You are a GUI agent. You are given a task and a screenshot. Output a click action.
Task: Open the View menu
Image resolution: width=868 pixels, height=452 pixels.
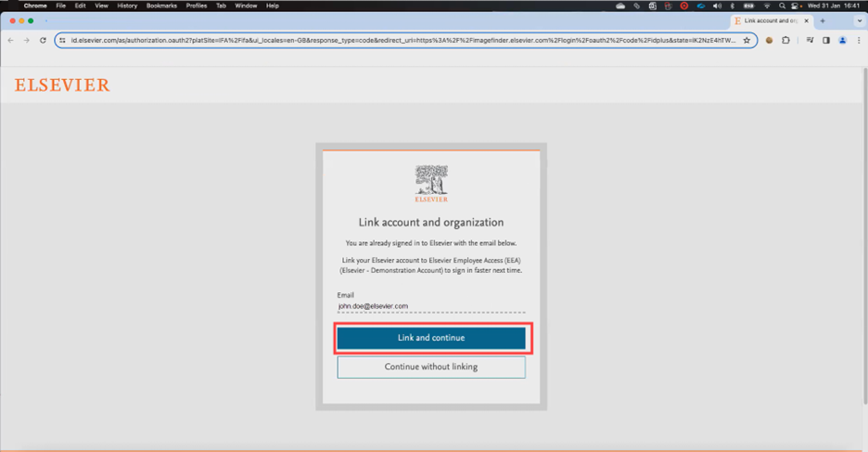101,6
